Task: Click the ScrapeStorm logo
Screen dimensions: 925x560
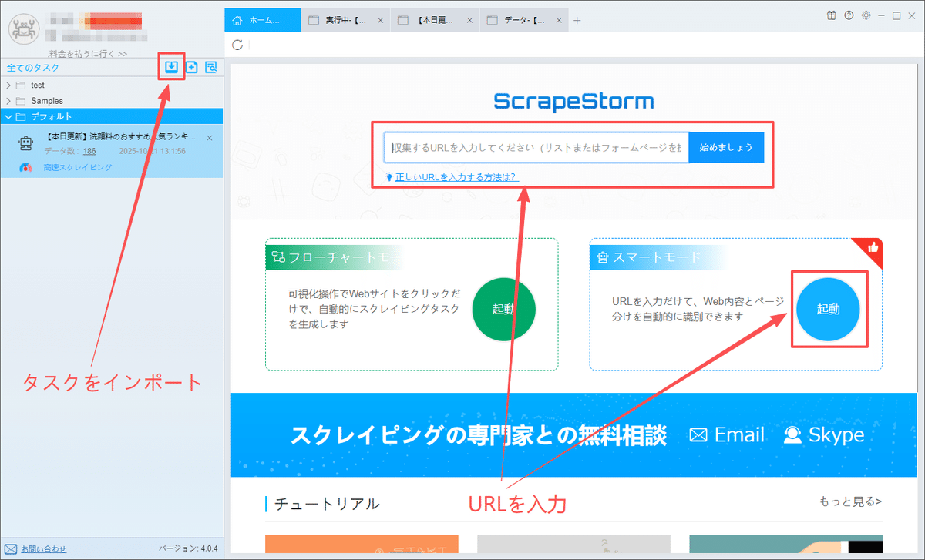Action: [573, 101]
